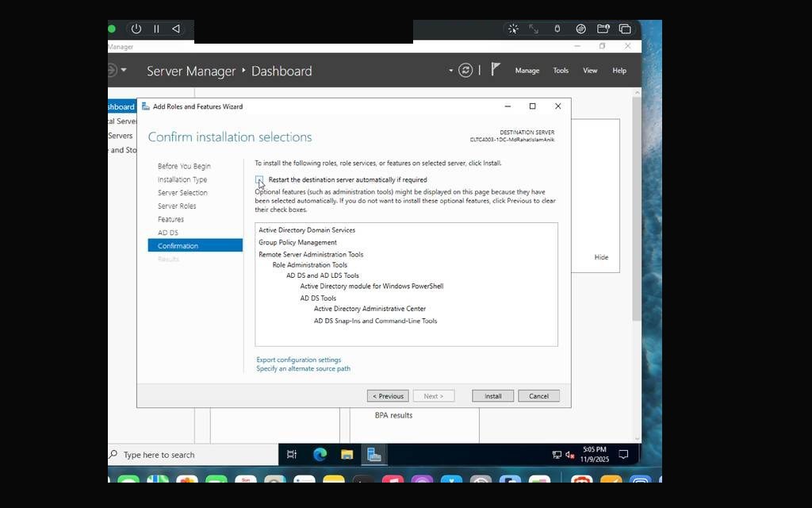Click 'BPA results' in the dashboard
Viewport: 812px width, 508px height.
(x=393, y=415)
